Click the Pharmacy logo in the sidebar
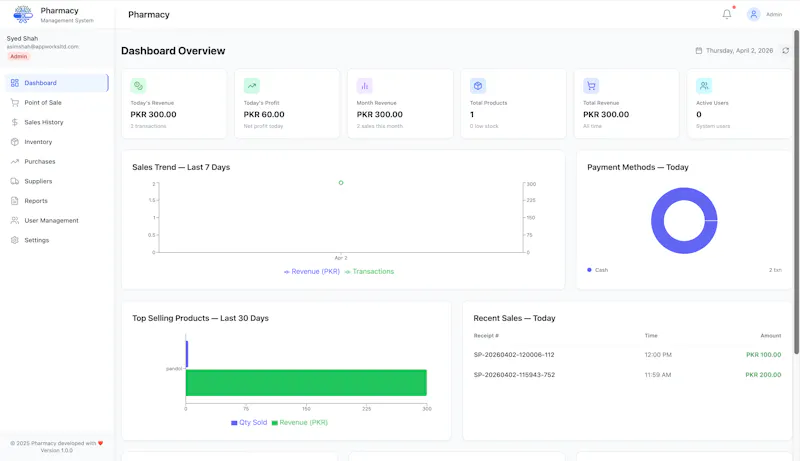The height and width of the screenshot is (461, 800). pyautogui.click(x=23, y=14)
